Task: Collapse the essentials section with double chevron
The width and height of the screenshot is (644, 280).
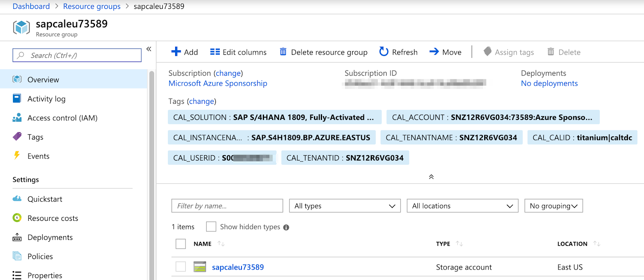Action: pyautogui.click(x=431, y=177)
